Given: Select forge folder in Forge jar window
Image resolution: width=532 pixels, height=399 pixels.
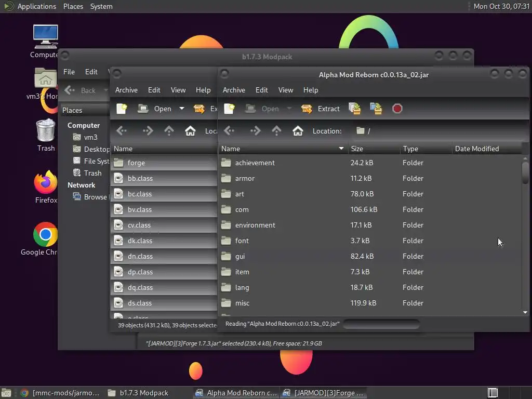Looking at the screenshot, I should click(x=164, y=163).
